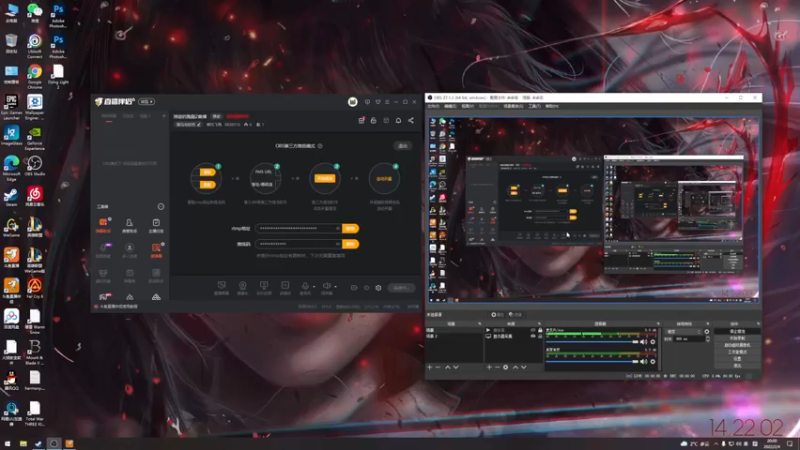Click the stream key input field
Viewport: 800px width, 450px height.
pos(298,244)
